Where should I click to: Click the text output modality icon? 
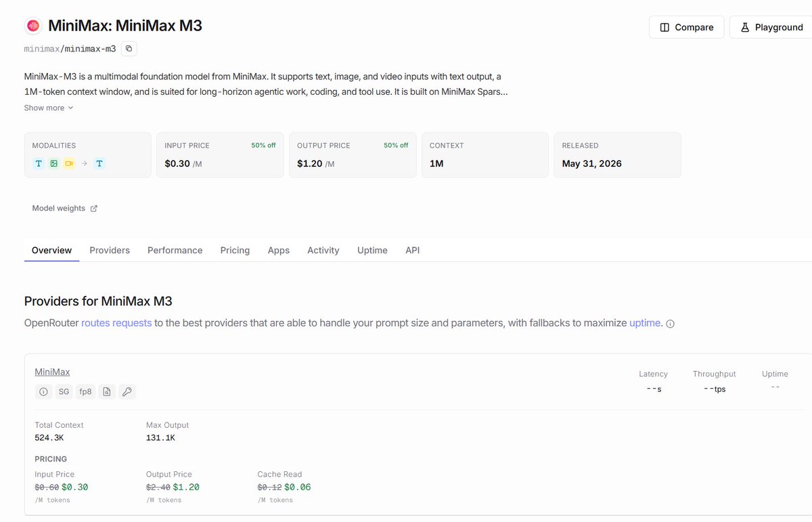click(99, 163)
